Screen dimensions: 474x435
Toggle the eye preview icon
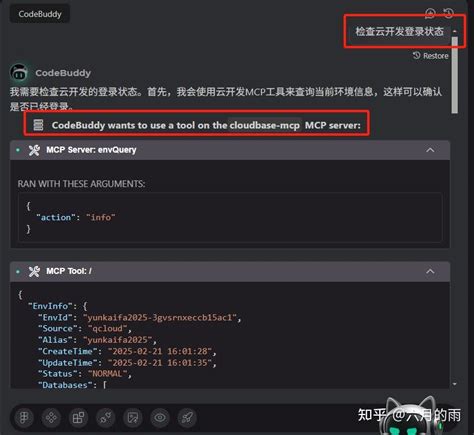160,417
